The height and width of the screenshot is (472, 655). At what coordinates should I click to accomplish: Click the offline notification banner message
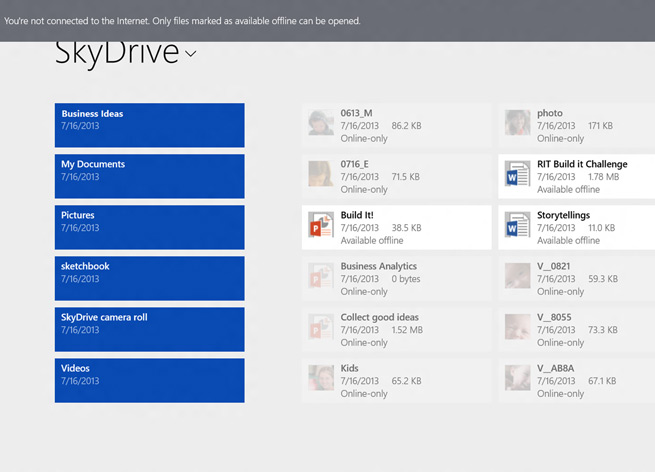click(x=182, y=21)
